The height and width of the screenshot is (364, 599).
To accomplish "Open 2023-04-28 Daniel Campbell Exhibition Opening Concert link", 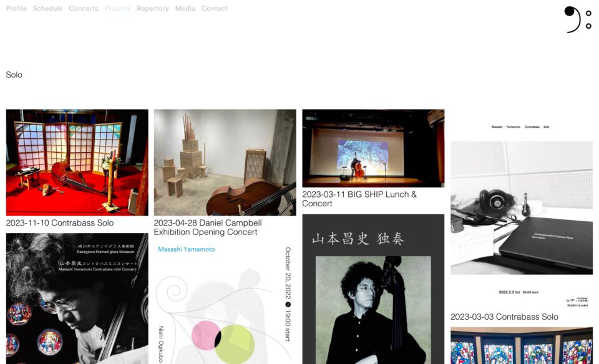I will pyautogui.click(x=208, y=228).
